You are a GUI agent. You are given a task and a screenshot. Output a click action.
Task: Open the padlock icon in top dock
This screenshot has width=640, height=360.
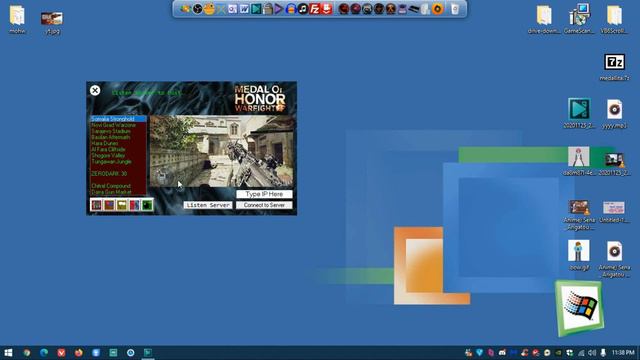coord(268,9)
